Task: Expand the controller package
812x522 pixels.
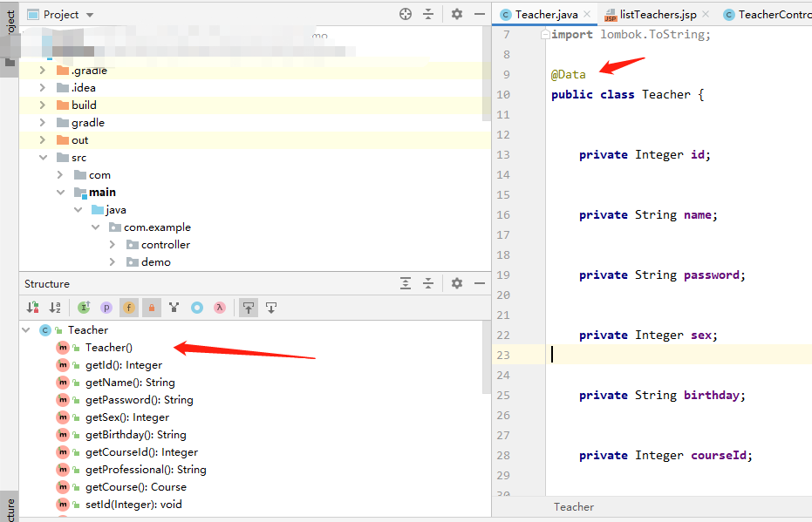Action: (113, 244)
